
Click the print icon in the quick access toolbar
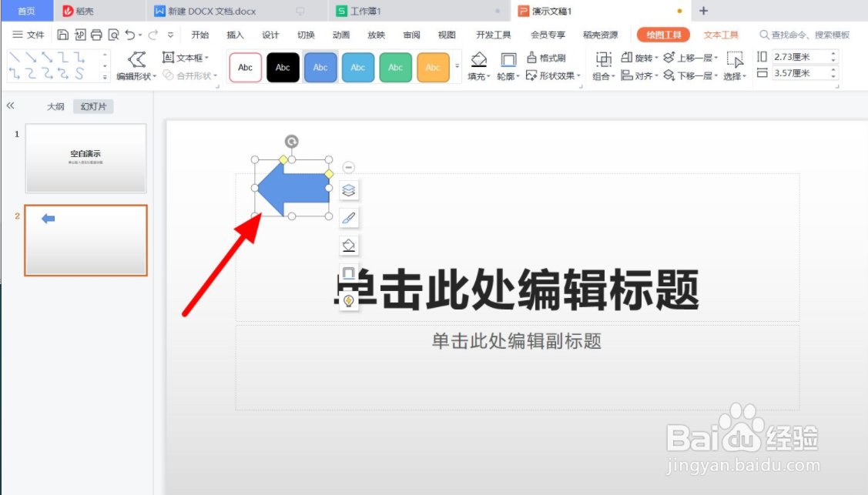pyautogui.click(x=96, y=35)
